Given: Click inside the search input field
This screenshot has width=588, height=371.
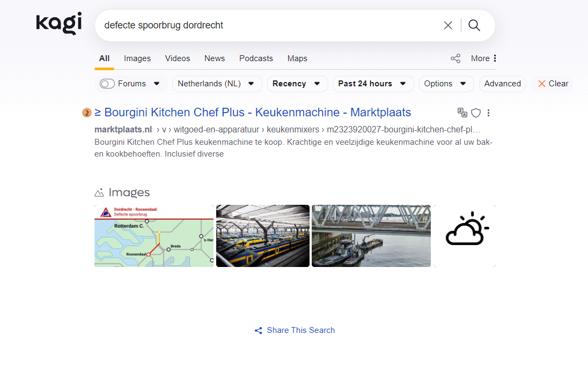Looking at the screenshot, I should pos(268,25).
